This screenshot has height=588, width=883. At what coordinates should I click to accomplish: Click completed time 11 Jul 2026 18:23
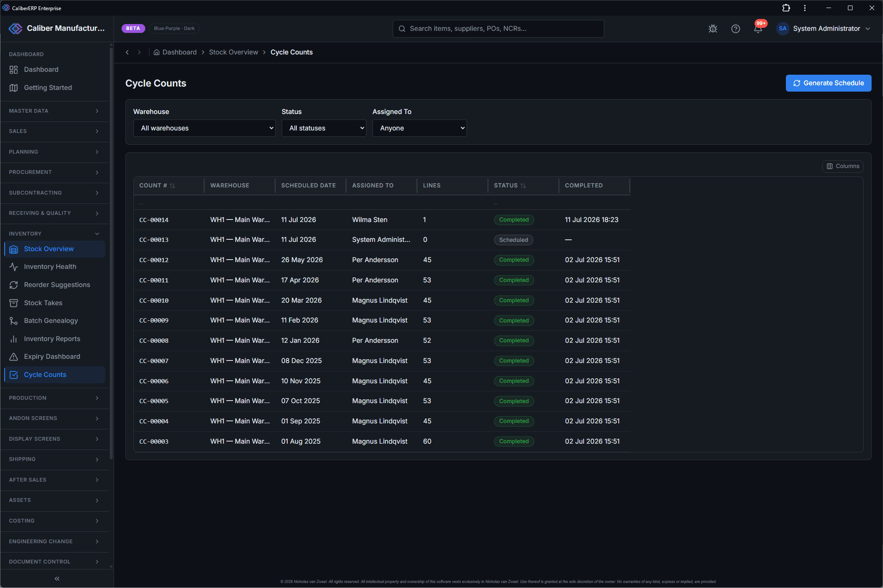(x=592, y=220)
